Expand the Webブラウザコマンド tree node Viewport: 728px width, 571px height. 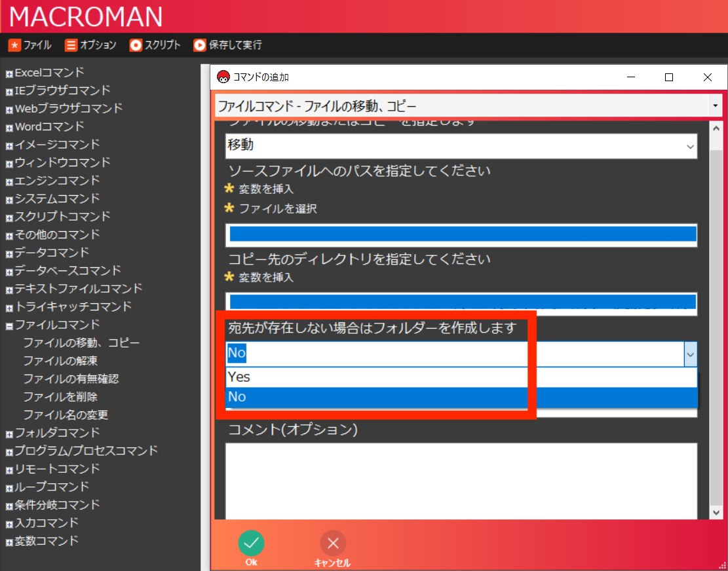pos(9,110)
